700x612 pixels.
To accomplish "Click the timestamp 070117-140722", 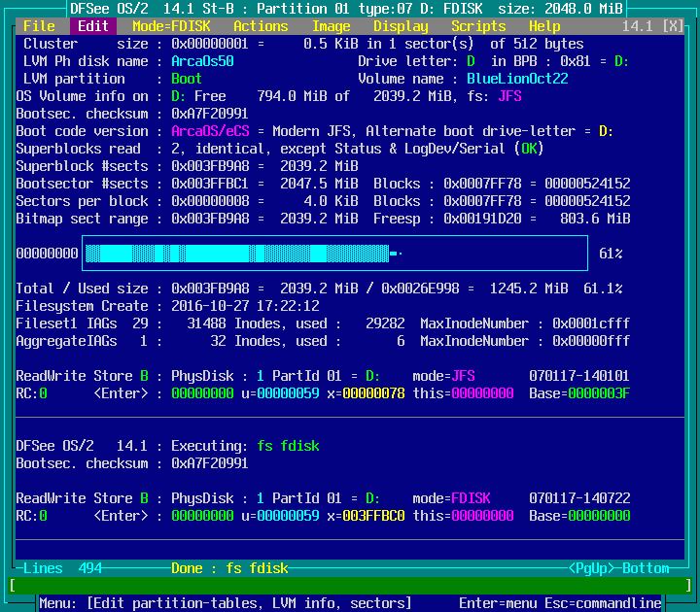I will [x=579, y=498].
